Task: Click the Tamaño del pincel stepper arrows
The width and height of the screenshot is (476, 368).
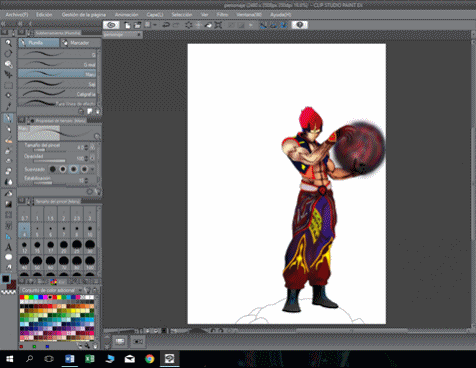Action: tap(86, 147)
